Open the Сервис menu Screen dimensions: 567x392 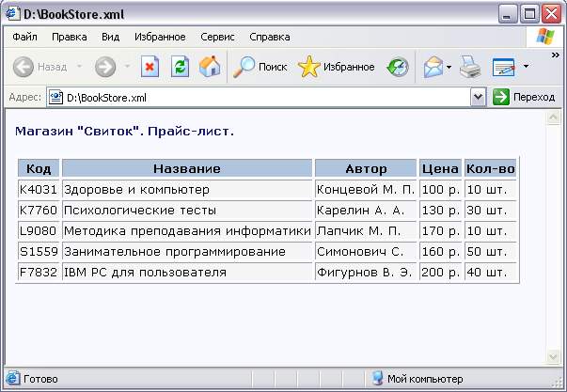tap(217, 37)
